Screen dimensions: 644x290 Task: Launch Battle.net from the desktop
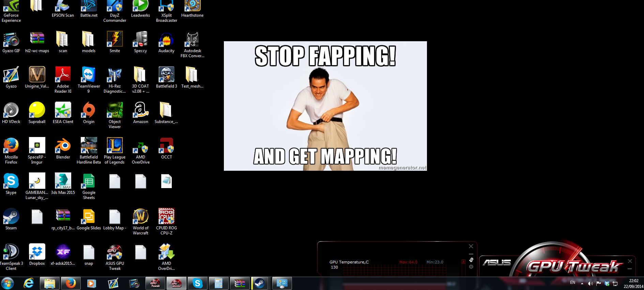pyautogui.click(x=89, y=9)
